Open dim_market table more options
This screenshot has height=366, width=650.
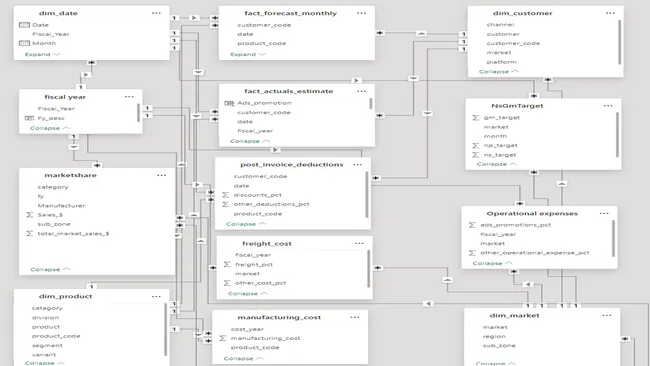tap(606, 315)
